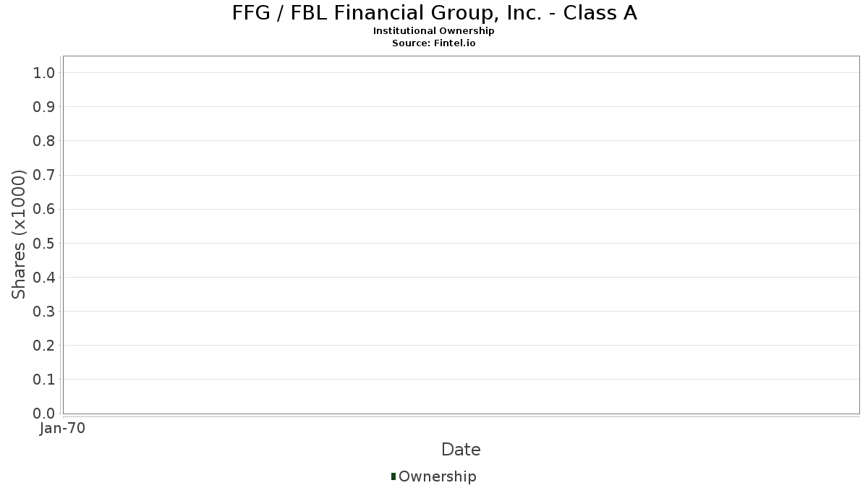This screenshot has height=488, width=868.
Task: Click the FFG / FBL Financial Group chart title
Action: tap(434, 13)
